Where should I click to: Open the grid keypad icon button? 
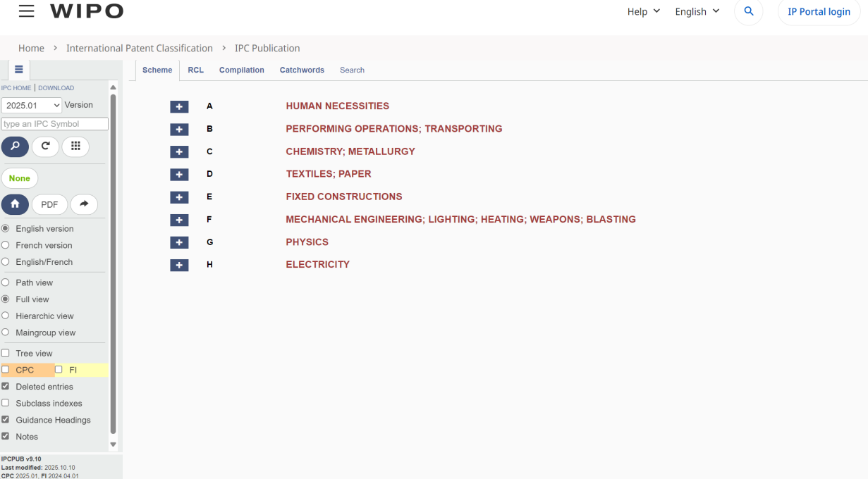(75, 147)
